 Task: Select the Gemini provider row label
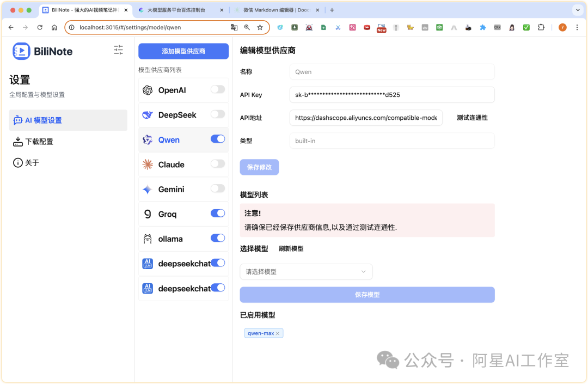(x=171, y=190)
